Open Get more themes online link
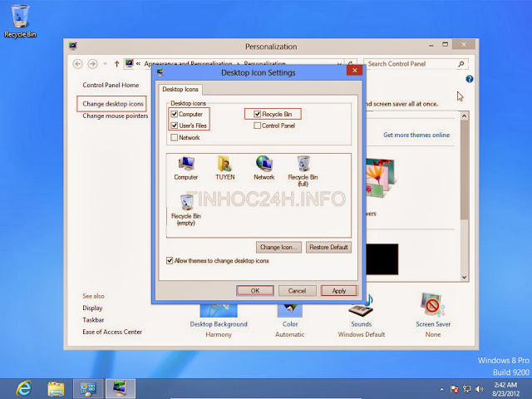Viewport: 532px width, 399px height. tap(416, 135)
